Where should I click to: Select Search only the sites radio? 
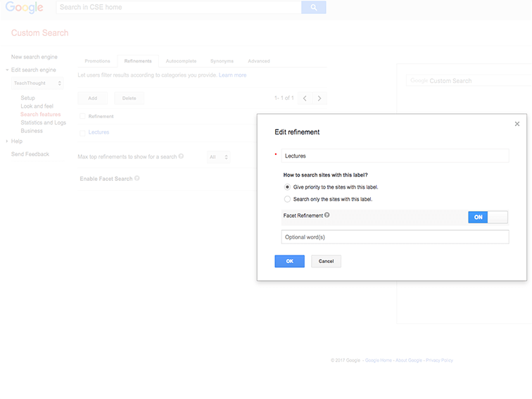coord(287,199)
